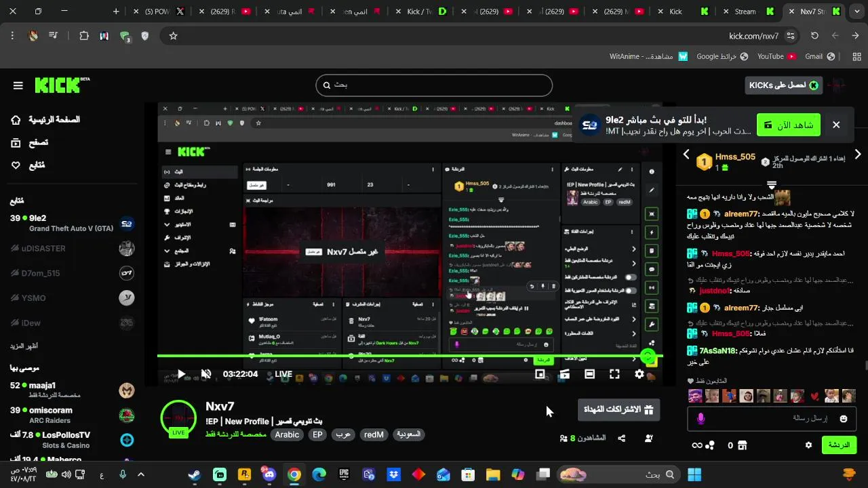Open followed channel uDISASTER
This screenshot has width=868, height=488.
[x=72, y=248]
